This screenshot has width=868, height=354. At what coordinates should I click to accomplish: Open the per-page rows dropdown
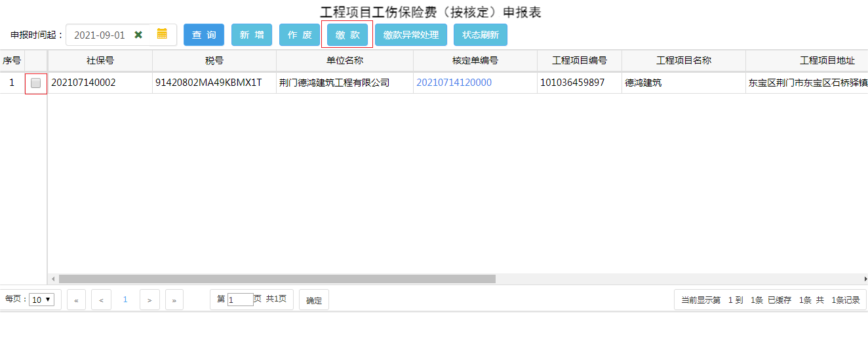(x=42, y=300)
